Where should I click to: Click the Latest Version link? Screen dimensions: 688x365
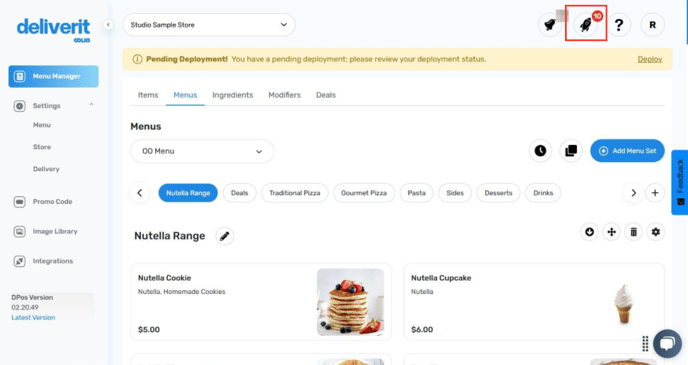pos(33,318)
